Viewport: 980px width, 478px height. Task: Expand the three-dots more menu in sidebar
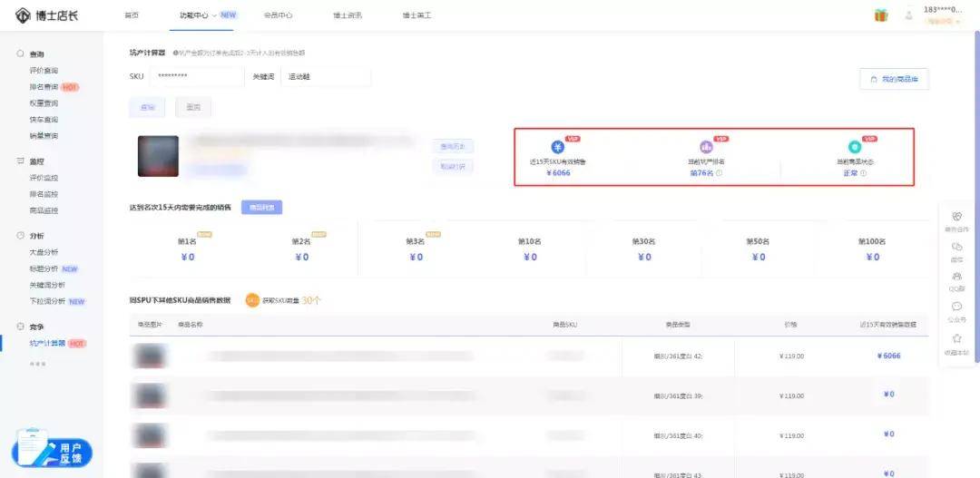click(37, 364)
